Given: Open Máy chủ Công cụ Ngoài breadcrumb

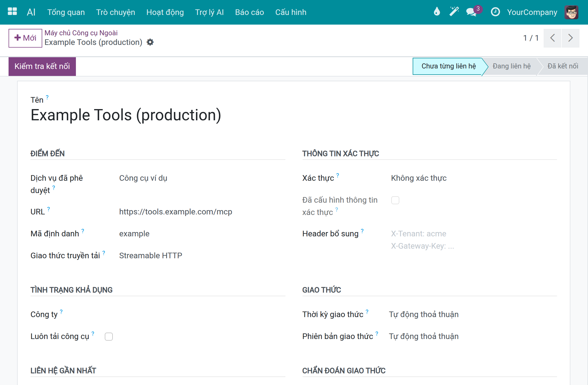Looking at the screenshot, I should tap(81, 33).
